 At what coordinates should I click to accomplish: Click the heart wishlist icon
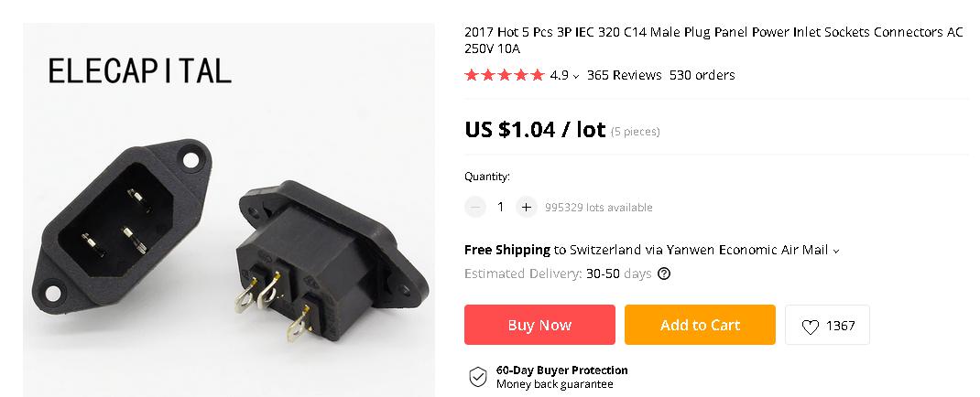(x=810, y=327)
